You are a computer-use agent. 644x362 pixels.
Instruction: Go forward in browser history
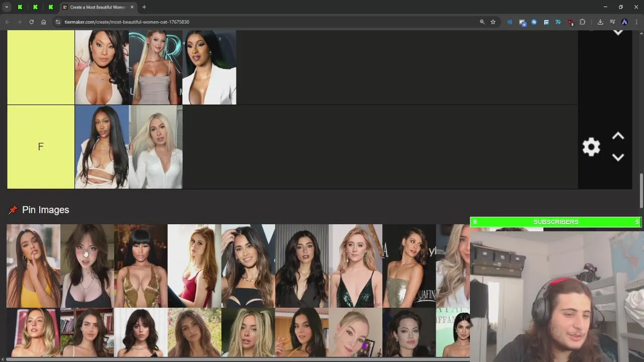19,22
